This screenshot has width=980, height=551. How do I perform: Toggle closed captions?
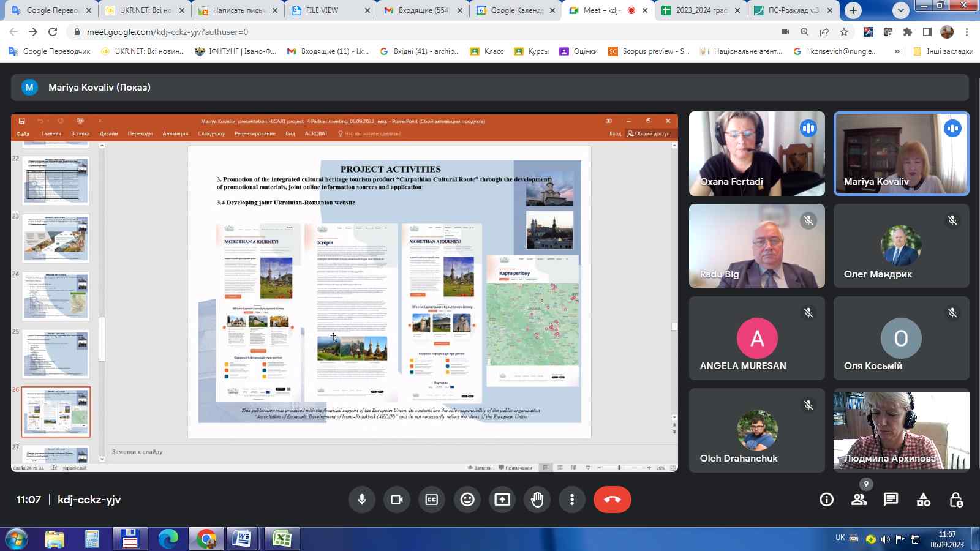[432, 500]
